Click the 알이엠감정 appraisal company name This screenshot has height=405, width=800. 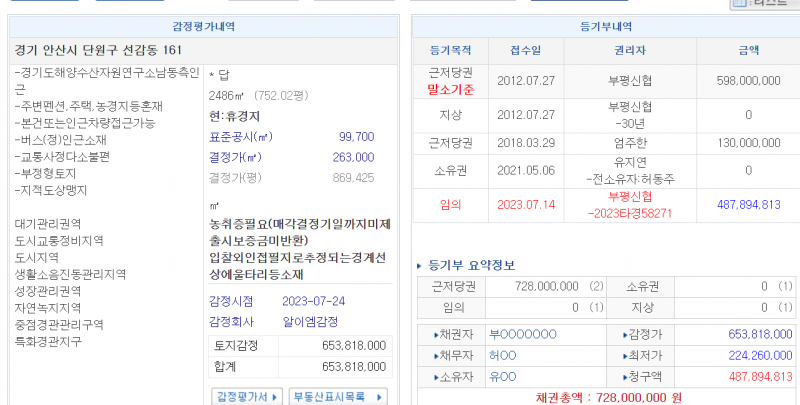(309, 322)
